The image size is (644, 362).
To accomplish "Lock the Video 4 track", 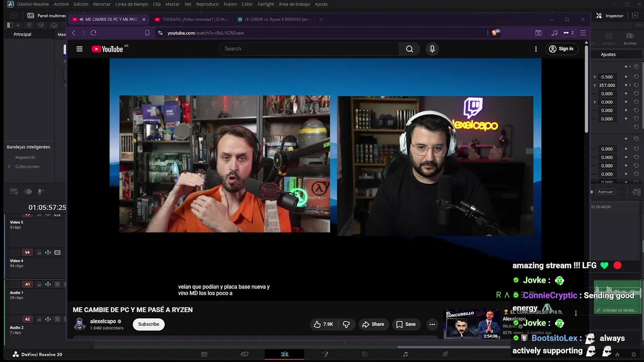I will [39, 252].
